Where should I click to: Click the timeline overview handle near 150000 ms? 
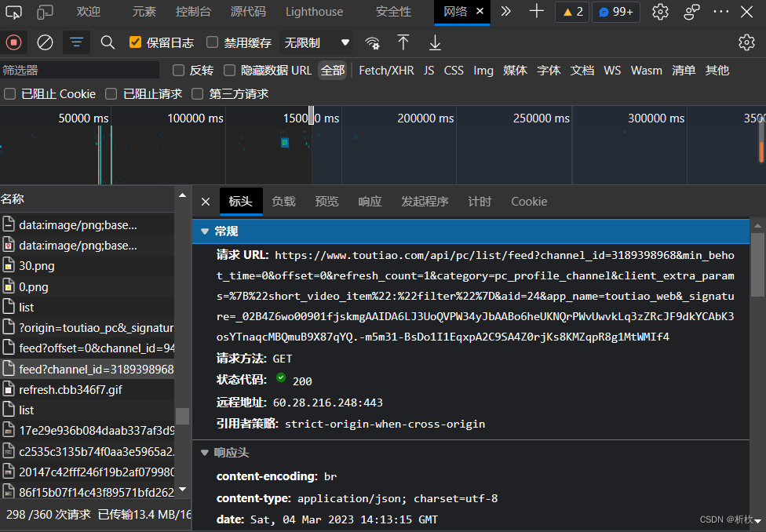(x=311, y=115)
